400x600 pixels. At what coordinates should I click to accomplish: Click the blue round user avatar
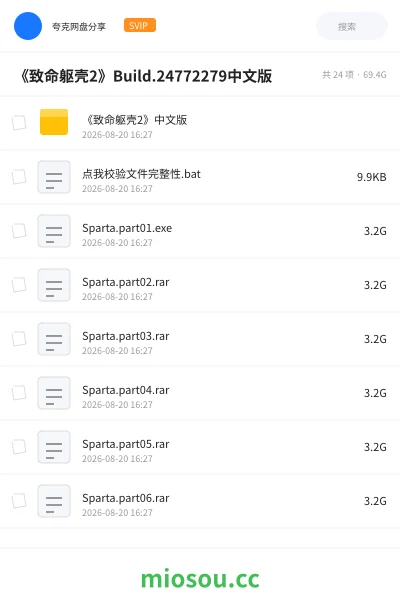pos(28,26)
